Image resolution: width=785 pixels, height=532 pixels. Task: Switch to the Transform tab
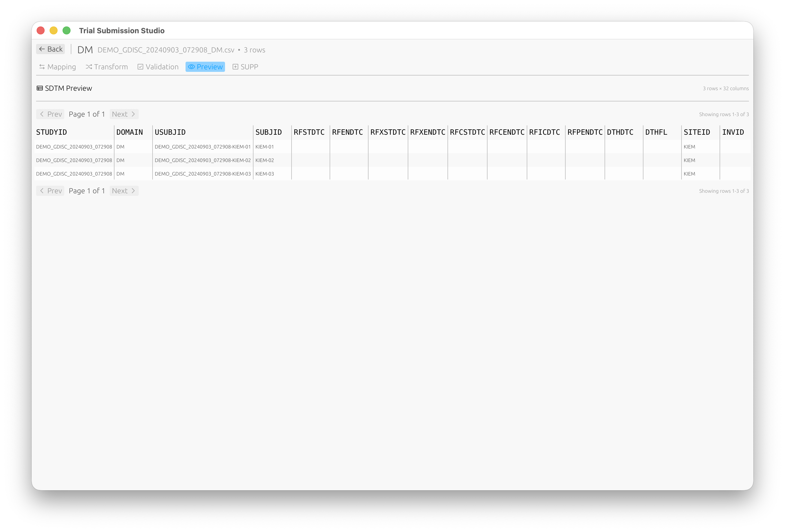(x=107, y=67)
